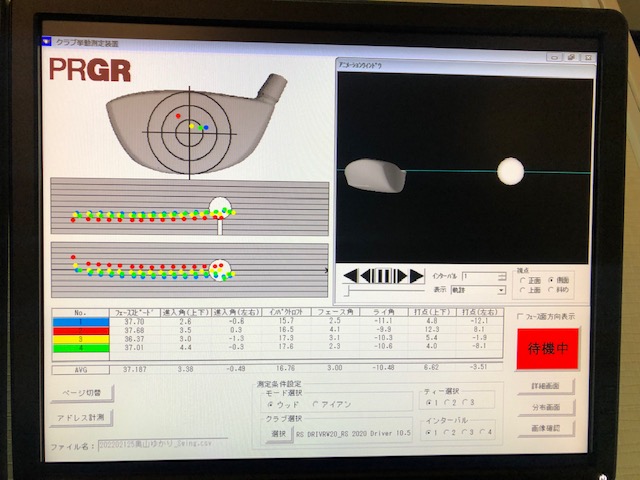The width and height of the screenshot is (640, 480).
Task: Close the animation window
Action: click(588, 58)
